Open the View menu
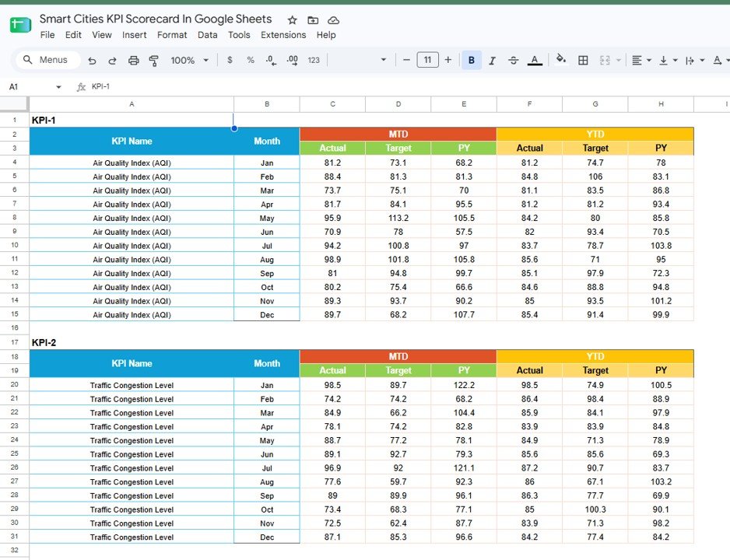The width and height of the screenshot is (730, 560). (x=101, y=35)
